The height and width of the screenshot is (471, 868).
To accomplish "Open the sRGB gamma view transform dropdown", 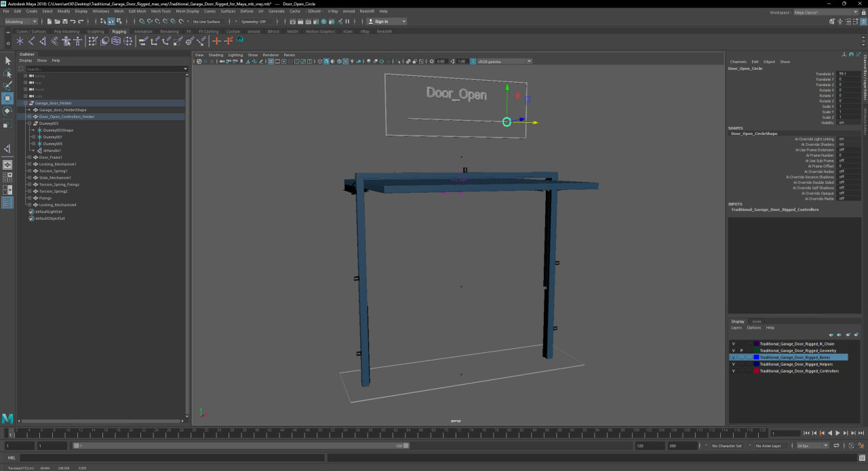I will tap(504, 61).
